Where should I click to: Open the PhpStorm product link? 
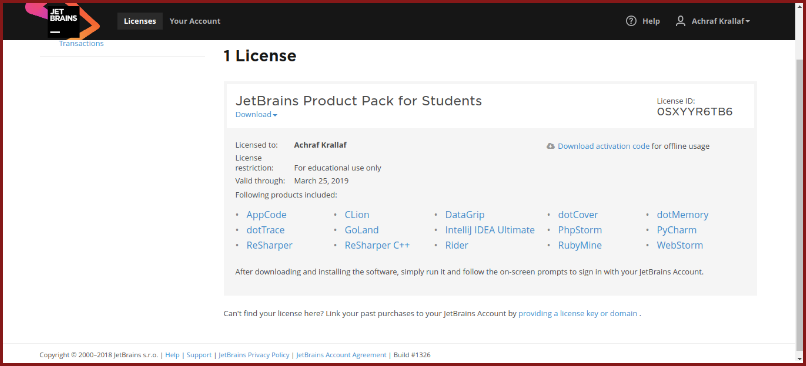(580, 230)
